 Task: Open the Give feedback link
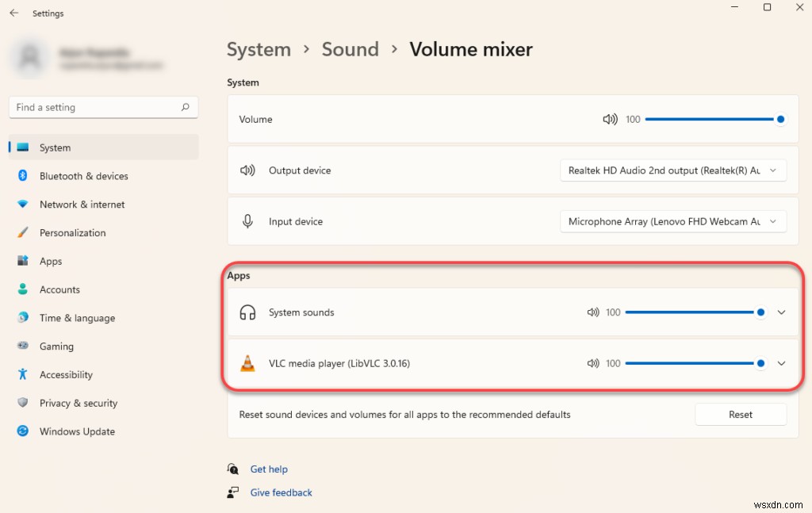click(x=281, y=492)
